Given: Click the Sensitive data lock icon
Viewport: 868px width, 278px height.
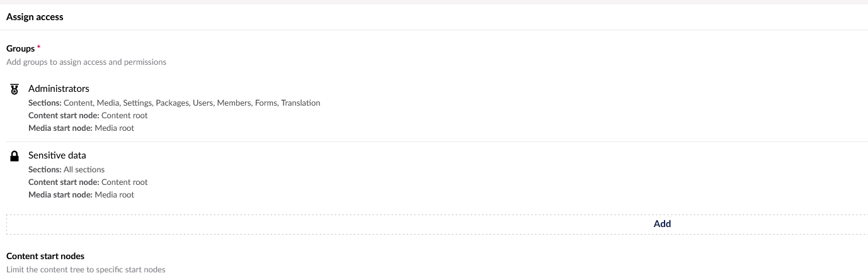Looking at the screenshot, I should [14, 156].
